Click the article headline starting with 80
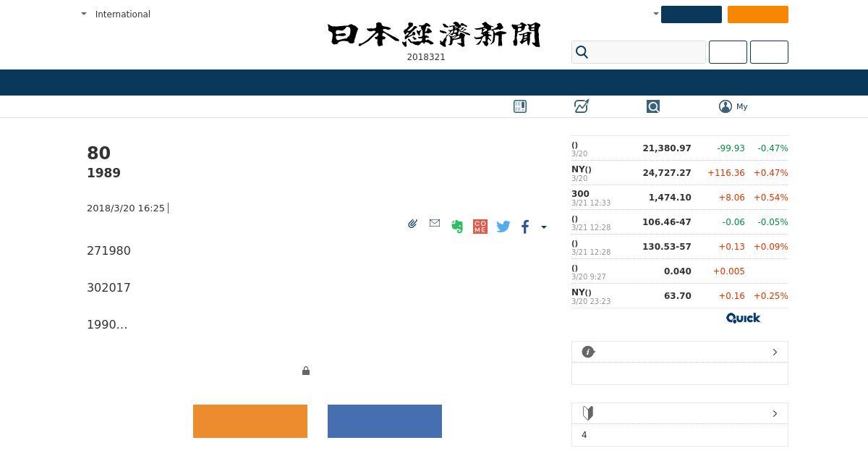Screen dimensions: 868x456 [98, 153]
